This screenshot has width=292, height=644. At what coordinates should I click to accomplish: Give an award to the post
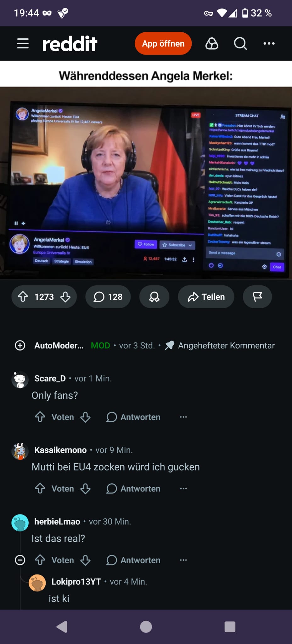point(154,297)
